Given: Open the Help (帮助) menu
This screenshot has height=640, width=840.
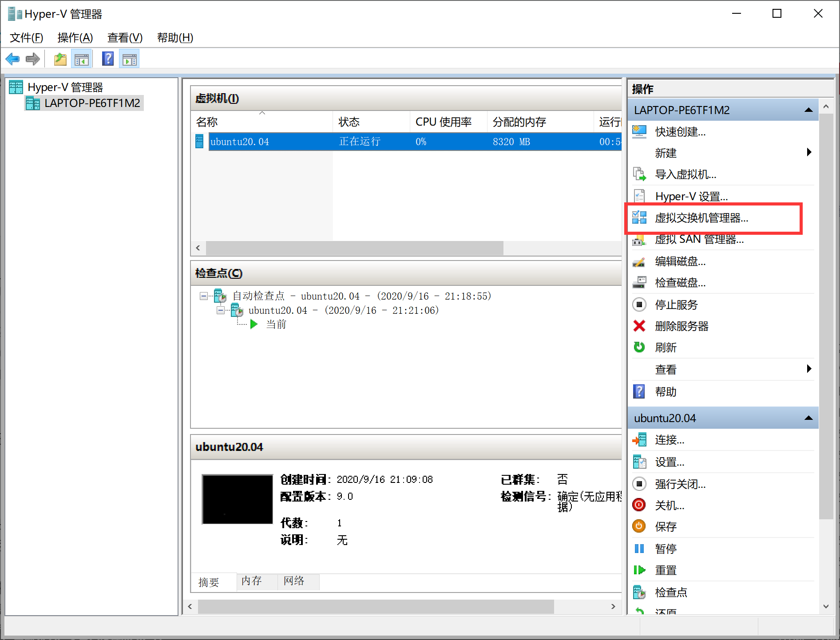Looking at the screenshot, I should 175,38.
